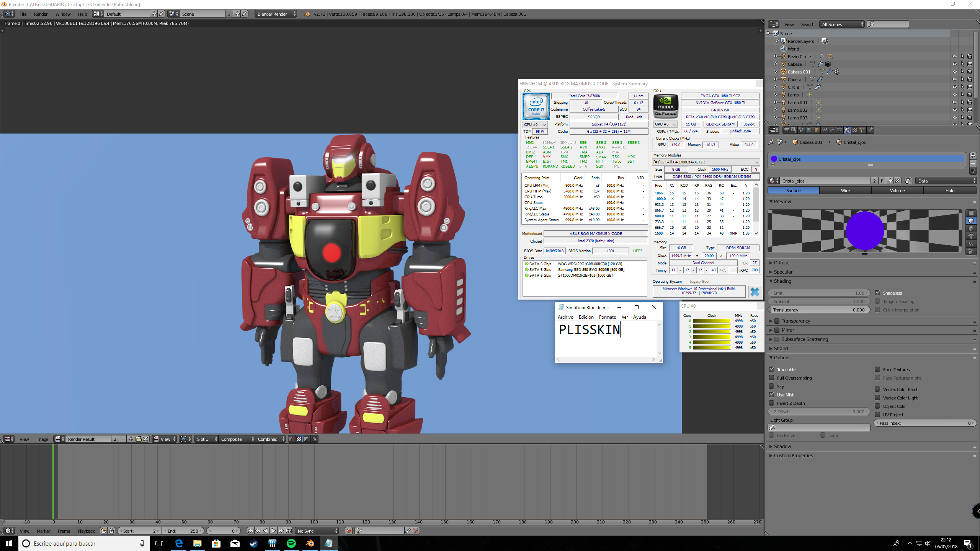Viewport: 980px width, 551px height.
Task: Click the Start frame field in timeline
Action: pyautogui.click(x=140, y=531)
